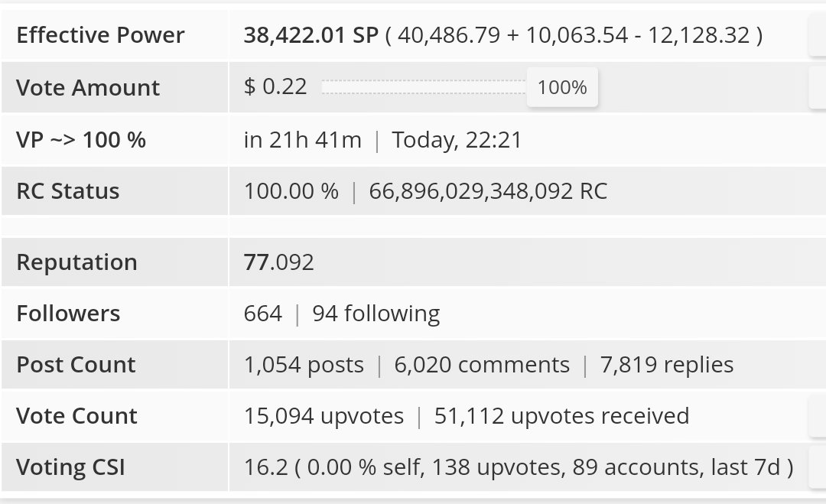
Task: Click the 38,422.01 SP effective power value
Action: 311,35
